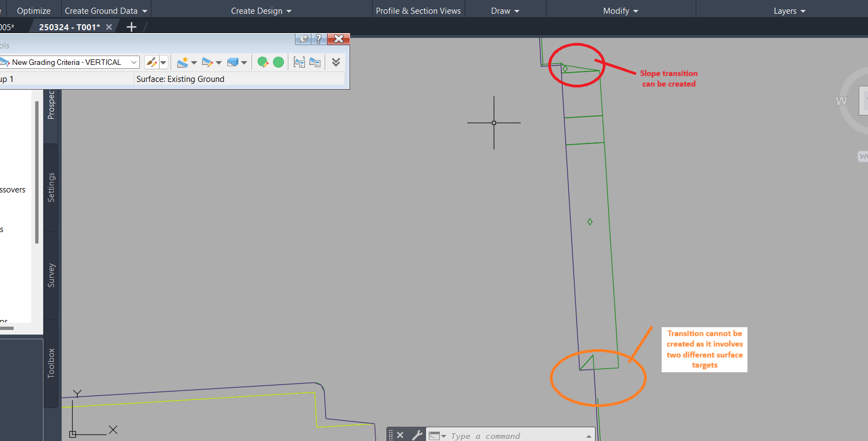Click the Create Grading tool icon

(183, 62)
